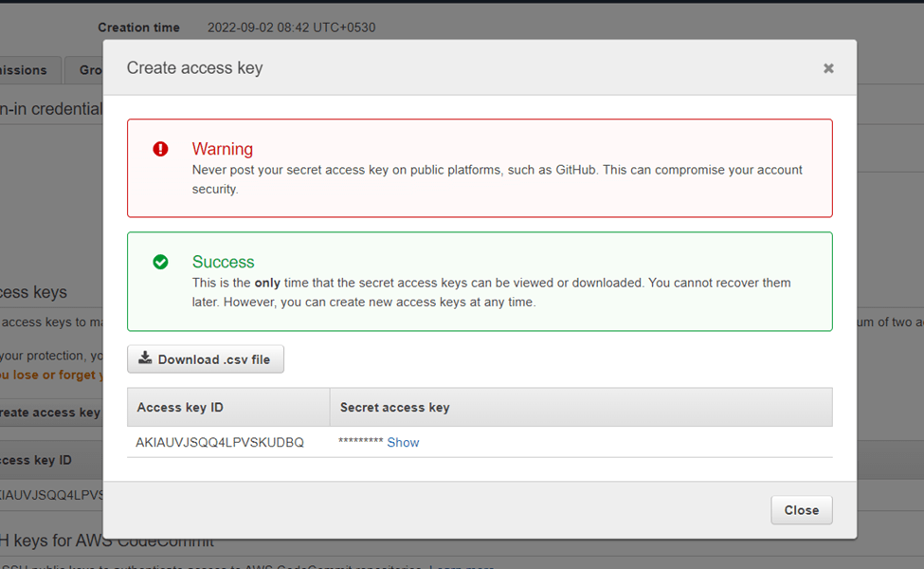The width and height of the screenshot is (924, 569).
Task: Click the green Success heading
Action: coord(223,262)
